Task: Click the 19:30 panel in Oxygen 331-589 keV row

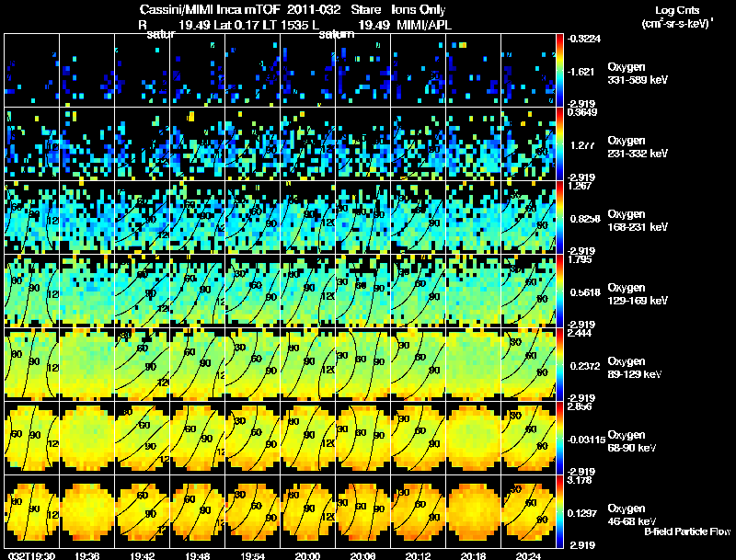Action: coord(31,70)
